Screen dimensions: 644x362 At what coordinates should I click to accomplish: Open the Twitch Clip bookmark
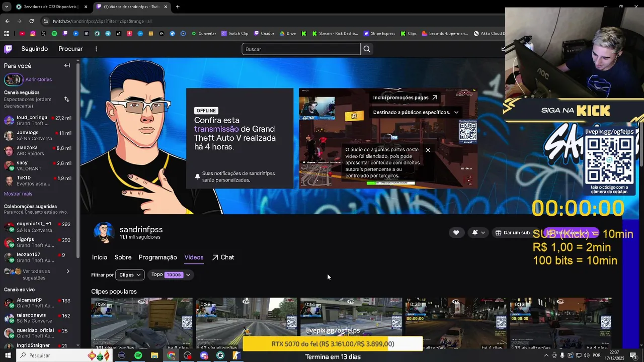coord(235,34)
